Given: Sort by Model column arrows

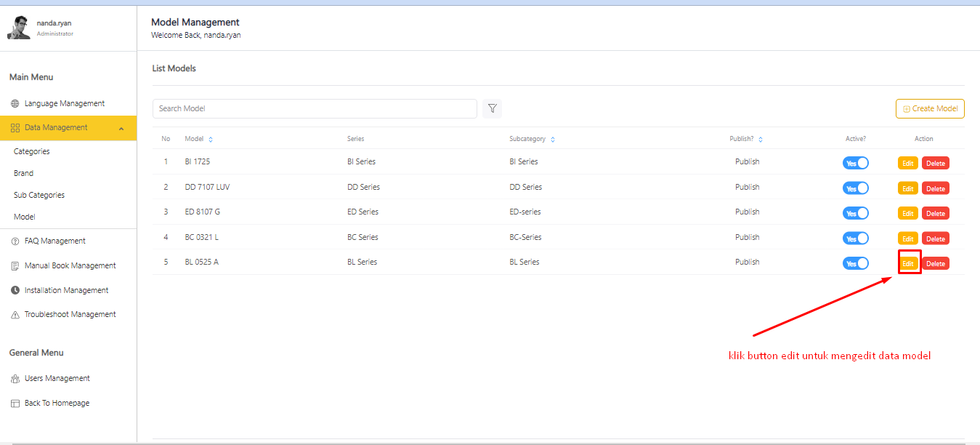Looking at the screenshot, I should click(211, 140).
